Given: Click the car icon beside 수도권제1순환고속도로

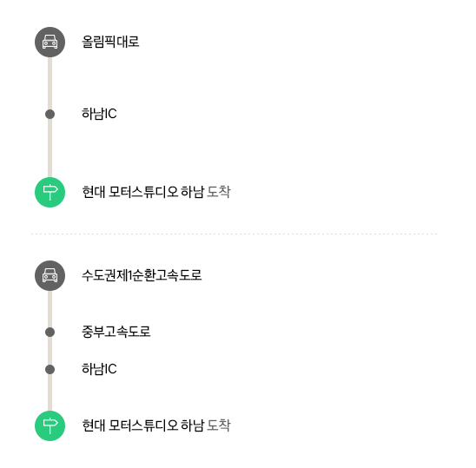Looking at the screenshot, I should point(50,275).
